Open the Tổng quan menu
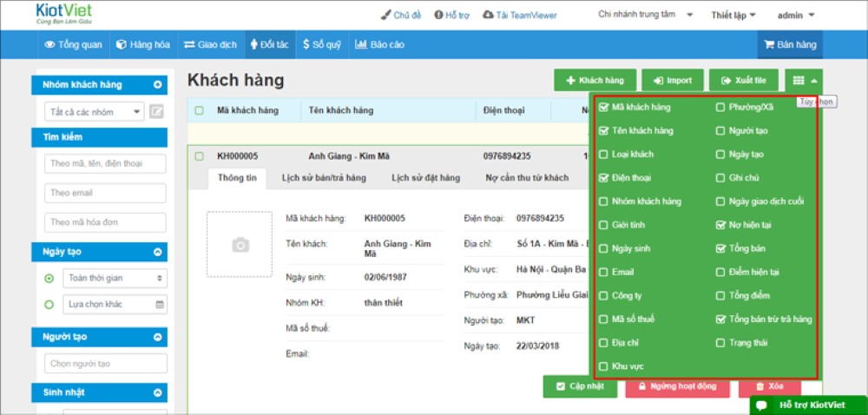This screenshot has width=868, height=415. point(73,45)
